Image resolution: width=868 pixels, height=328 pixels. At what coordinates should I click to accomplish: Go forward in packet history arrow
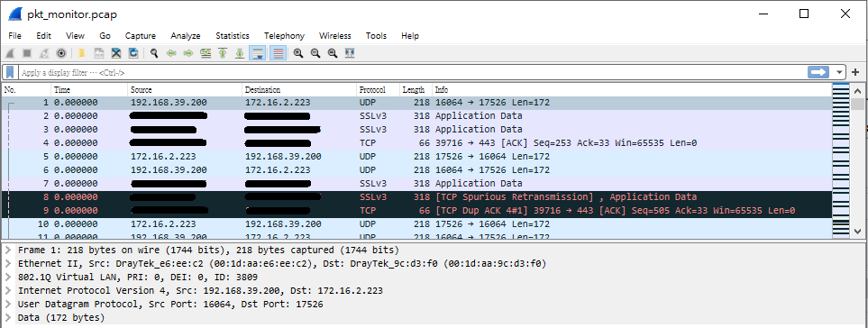coord(188,53)
